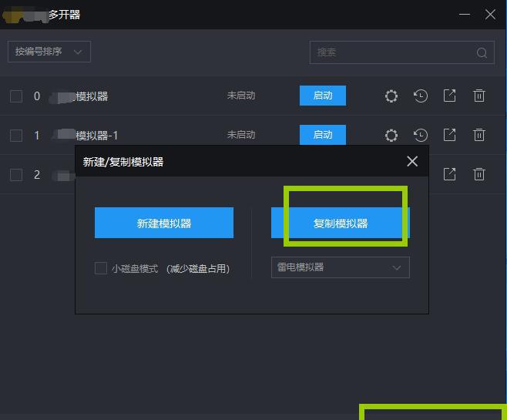Close the 多开器 main window

click(491, 15)
